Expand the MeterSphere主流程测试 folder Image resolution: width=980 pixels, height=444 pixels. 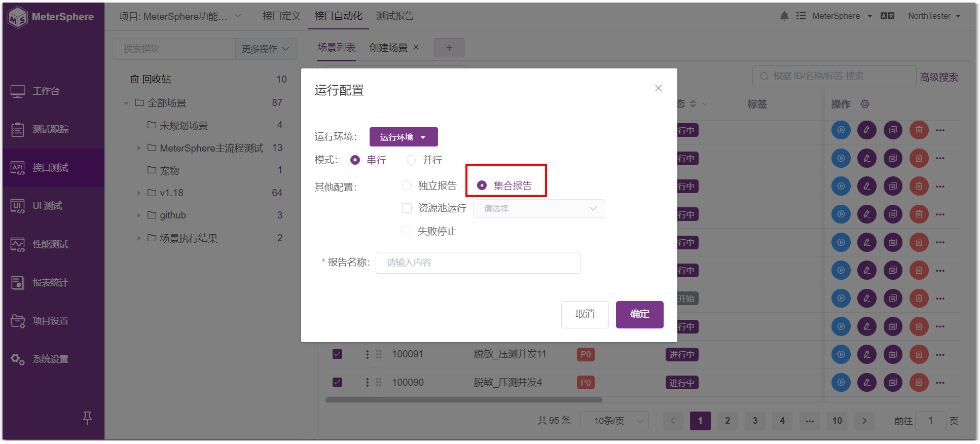pyautogui.click(x=139, y=148)
